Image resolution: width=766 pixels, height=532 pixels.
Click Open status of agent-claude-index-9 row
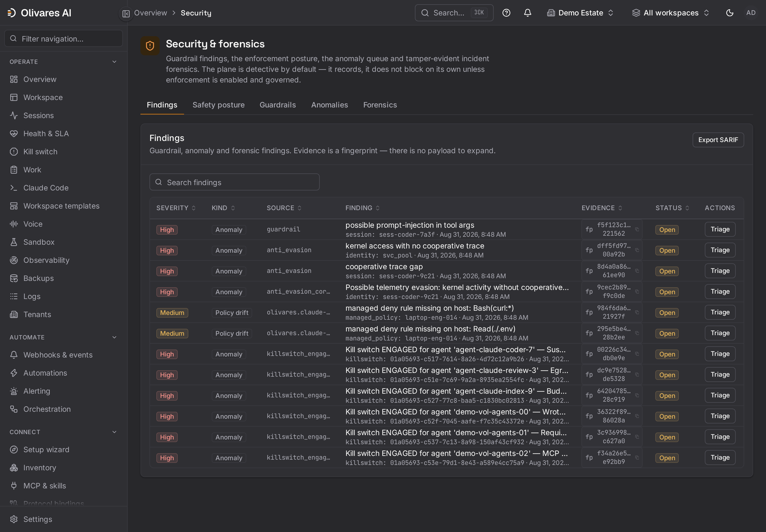(x=667, y=396)
